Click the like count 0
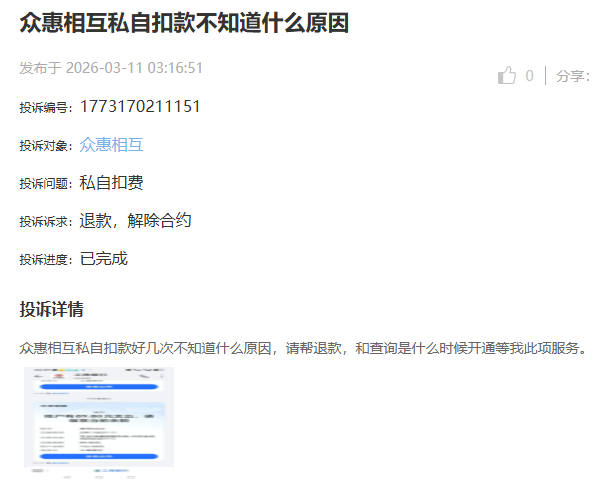 (530, 76)
